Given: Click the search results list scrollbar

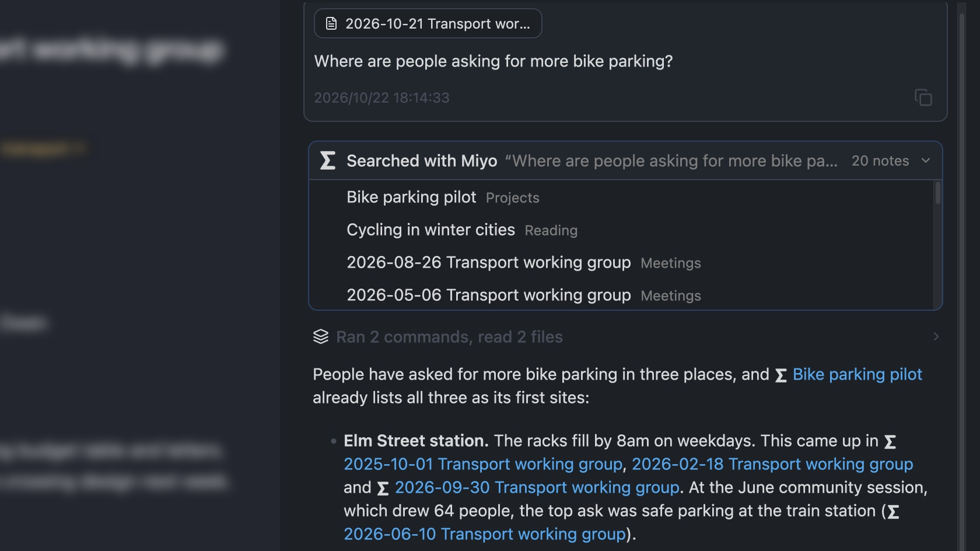Looking at the screenshot, I should tap(938, 193).
